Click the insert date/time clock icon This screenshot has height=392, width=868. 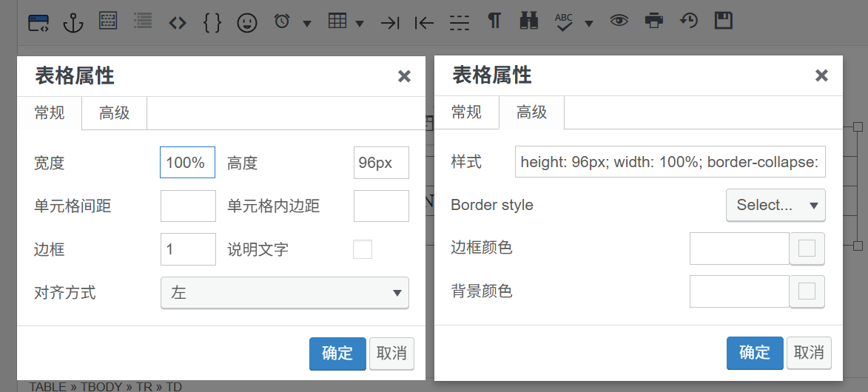[283, 21]
